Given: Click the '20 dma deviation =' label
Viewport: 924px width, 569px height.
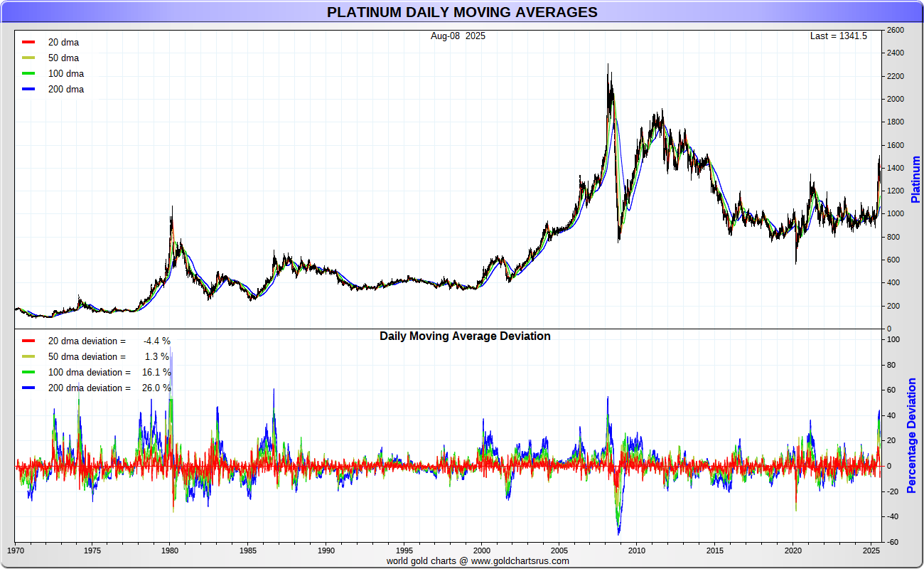Looking at the screenshot, I should [x=87, y=341].
